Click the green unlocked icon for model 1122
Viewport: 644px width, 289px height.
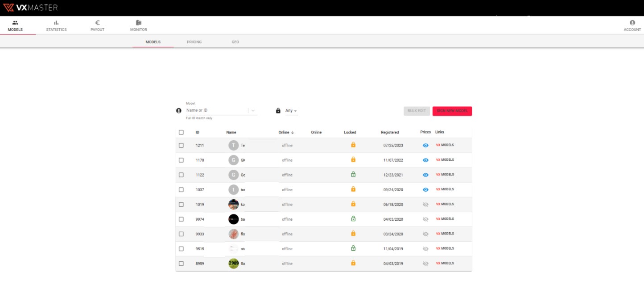353,174
